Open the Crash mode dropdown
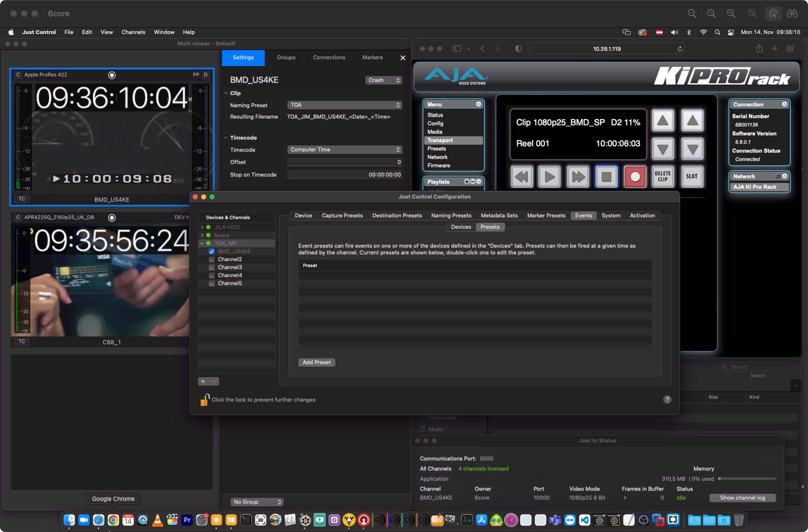Screen dimensions: 808x532 pyautogui.click(x=383, y=80)
